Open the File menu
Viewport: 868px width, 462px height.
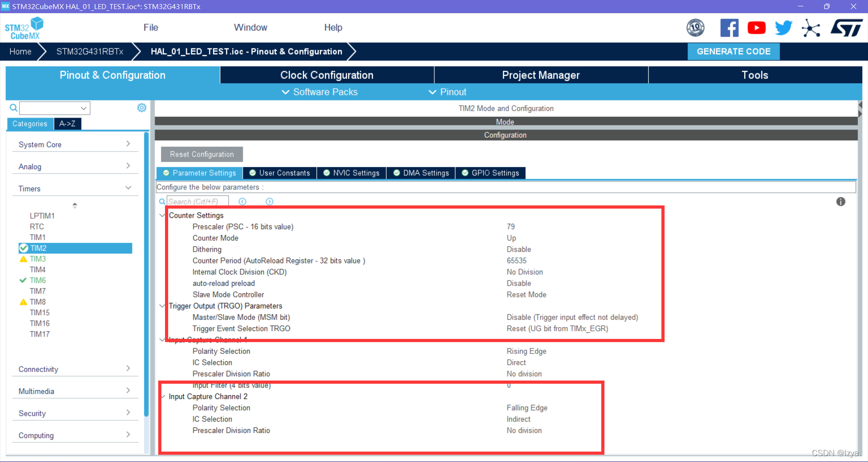[151, 28]
